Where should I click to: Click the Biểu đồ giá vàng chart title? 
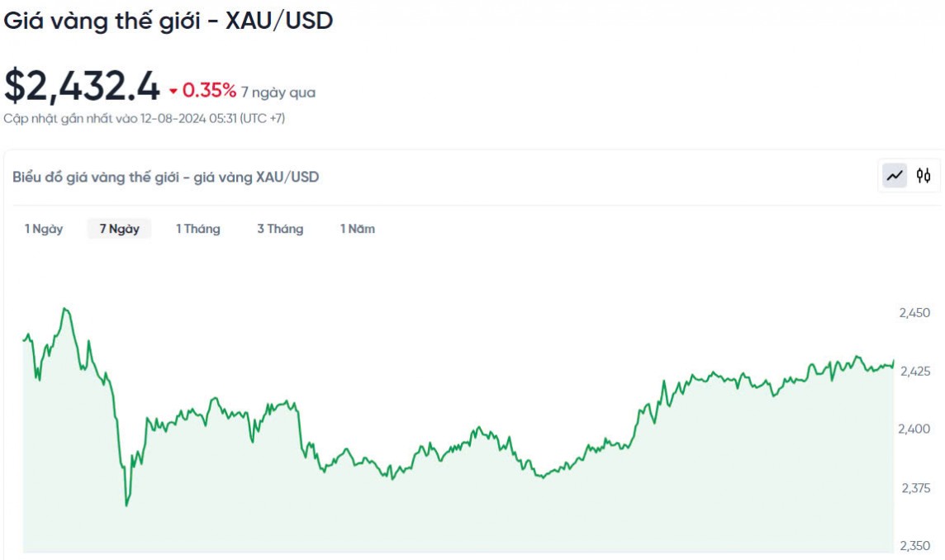click(x=165, y=177)
